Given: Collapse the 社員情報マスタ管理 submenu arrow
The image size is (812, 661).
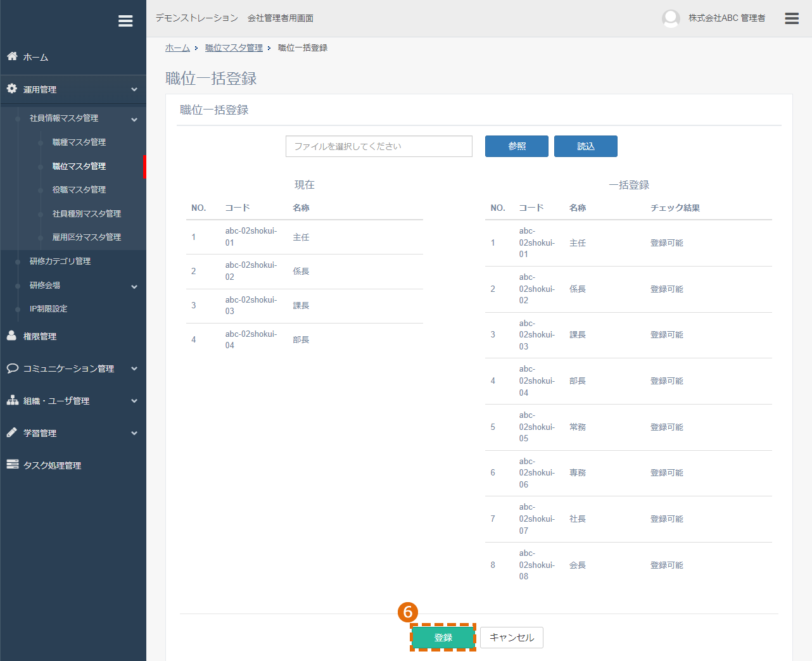Looking at the screenshot, I should click(134, 119).
